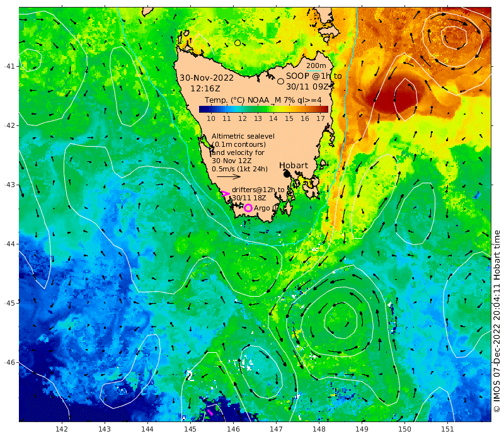This screenshot has width=504, height=441.
Task: Click the '200m' isobath legend label
Action: tap(316, 66)
